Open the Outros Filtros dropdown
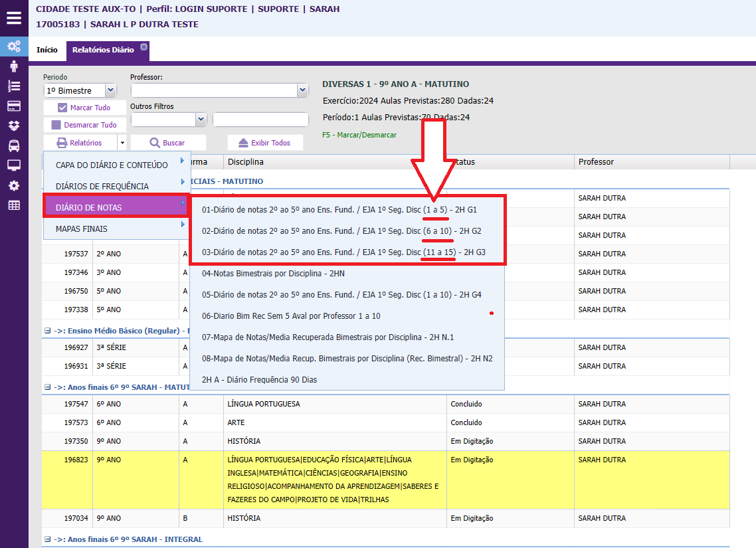 (x=201, y=120)
